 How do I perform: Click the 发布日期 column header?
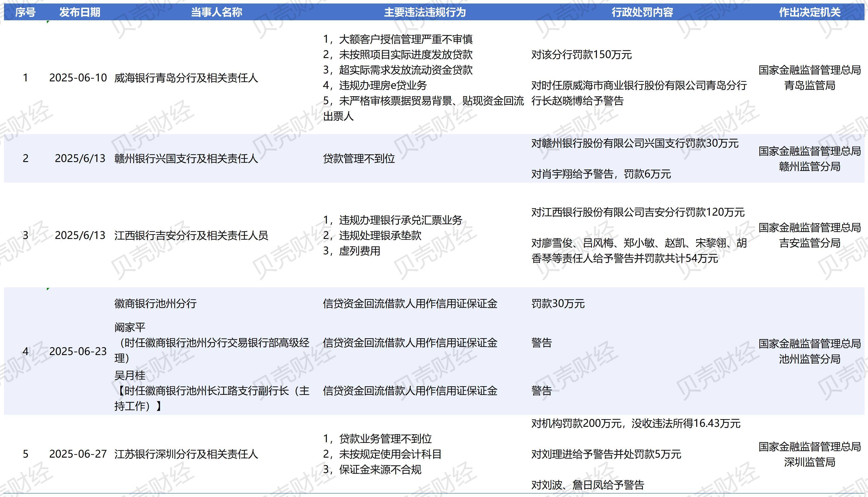coord(80,12)
